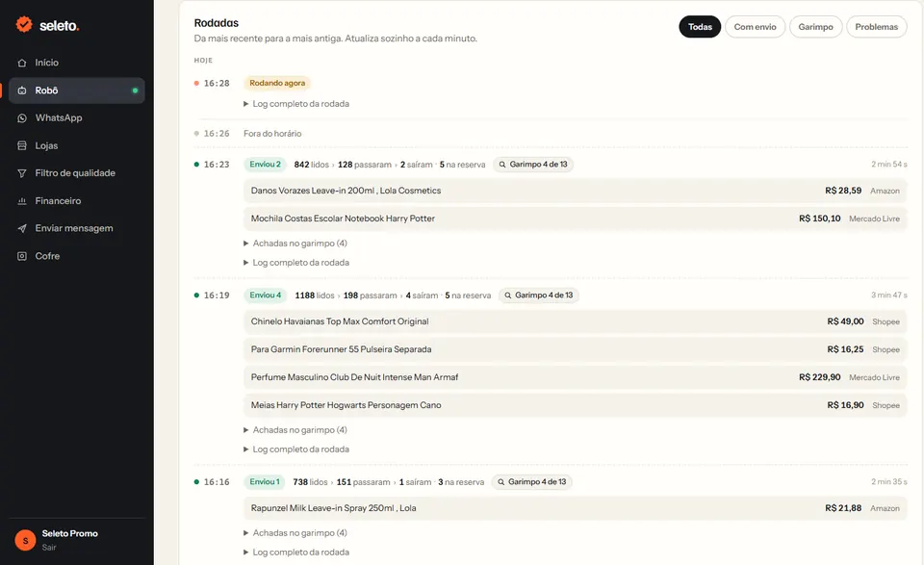Click the Fora do horário status text
The height and width of the screenshot is (565, 924).
272,134
